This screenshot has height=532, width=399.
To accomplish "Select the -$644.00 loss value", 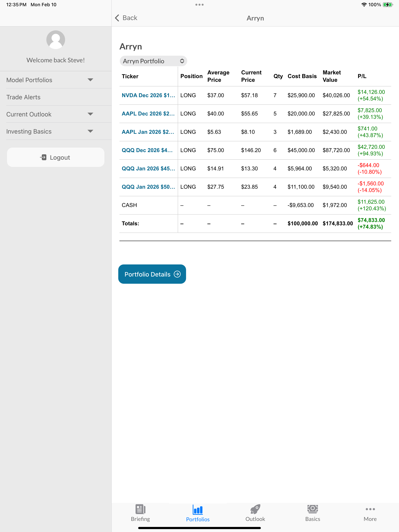I will pos(368,165).
